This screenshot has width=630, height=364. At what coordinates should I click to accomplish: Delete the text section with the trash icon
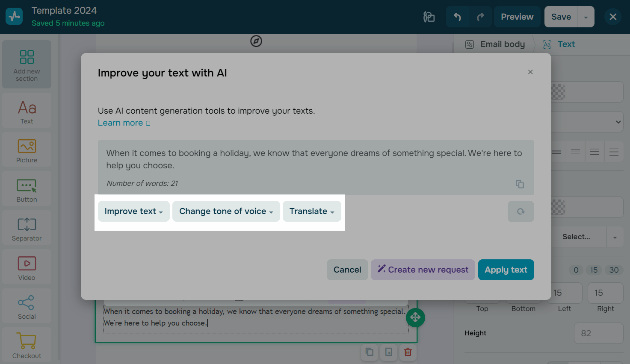[x=408, y=352]
